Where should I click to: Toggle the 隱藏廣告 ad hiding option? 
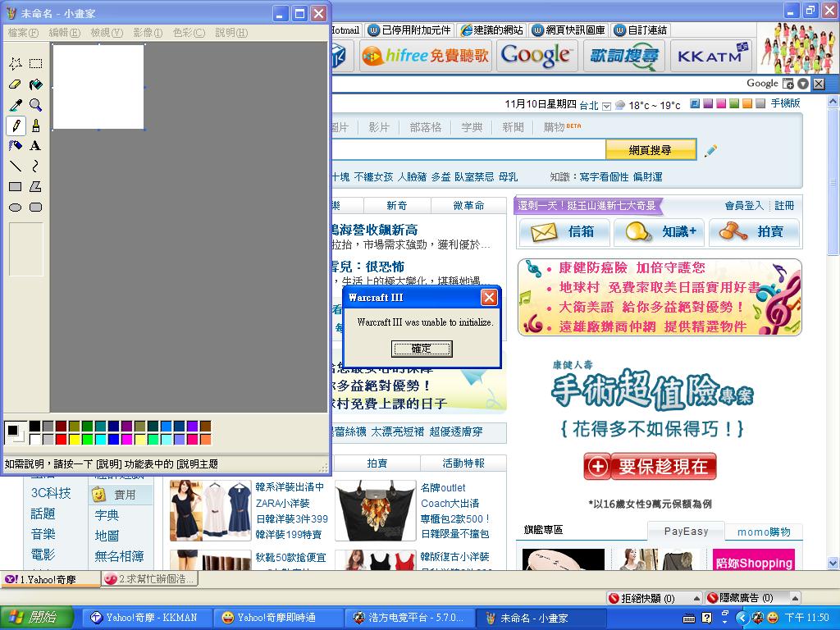[x=740, y=598]
